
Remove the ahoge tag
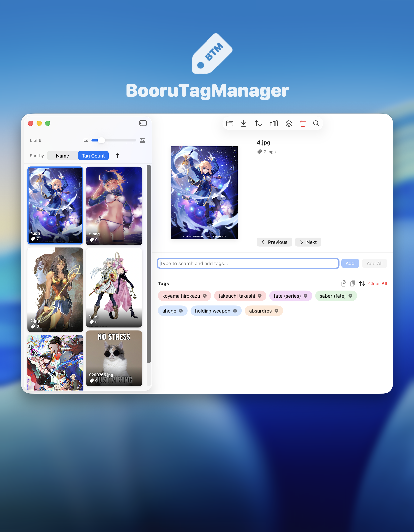181,311
